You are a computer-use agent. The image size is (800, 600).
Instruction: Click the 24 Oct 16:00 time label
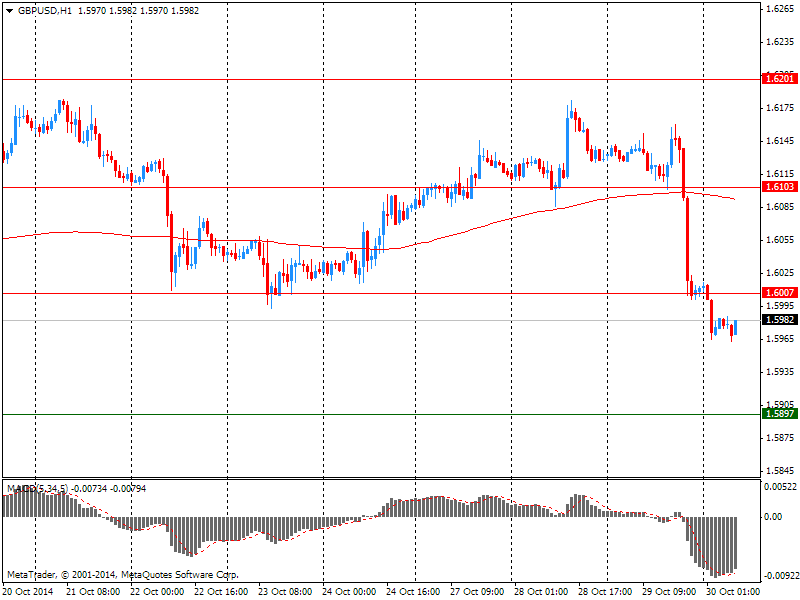coord(413,591)
